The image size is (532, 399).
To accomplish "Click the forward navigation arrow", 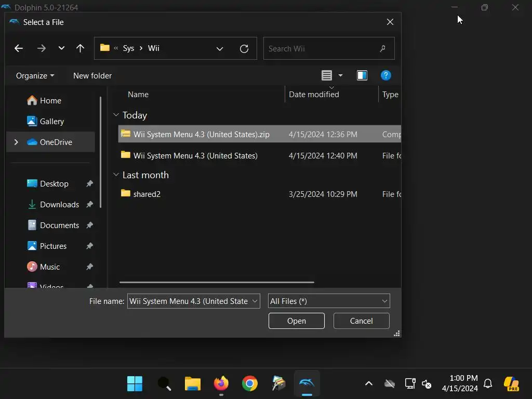I will pyautogui.click(x=42, y=48).
